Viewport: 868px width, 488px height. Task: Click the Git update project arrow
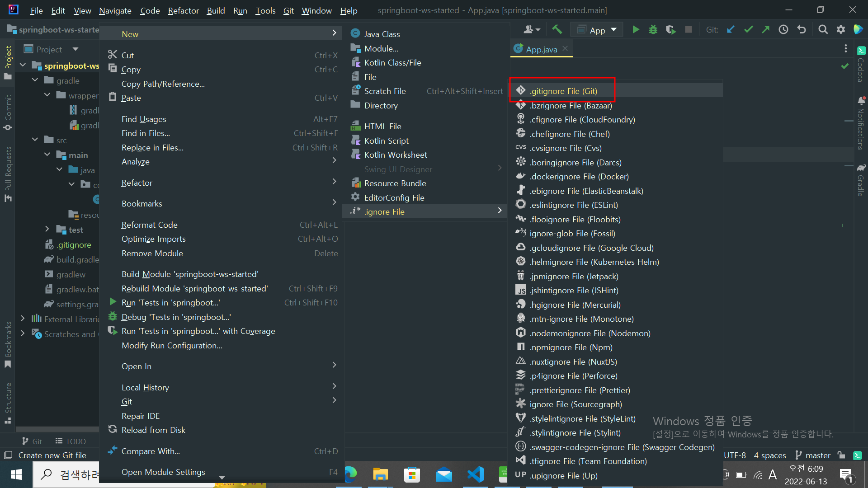[731, 30]
